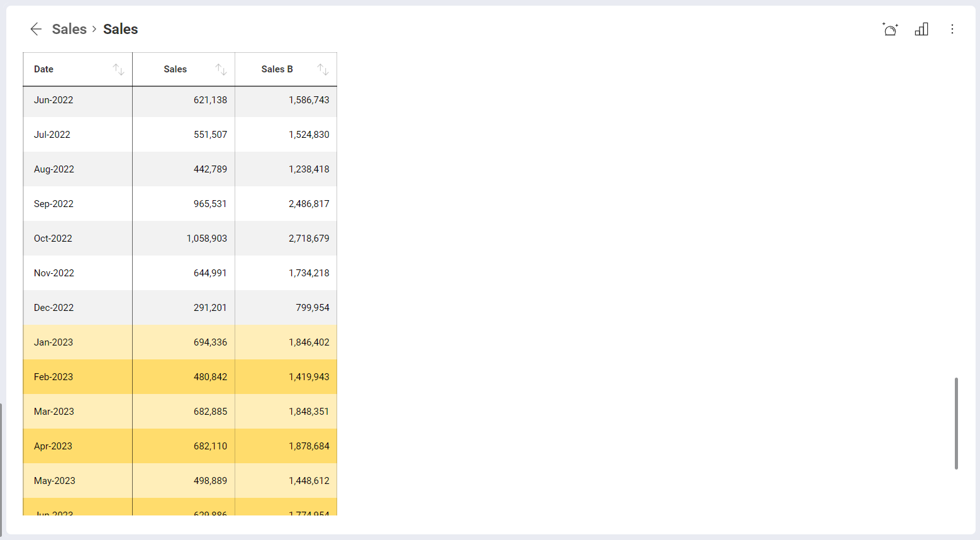Switch visualization using the bar chart icon
This screenshot has height=540, width=980.
pyautogui.click(x=922, y=29)
